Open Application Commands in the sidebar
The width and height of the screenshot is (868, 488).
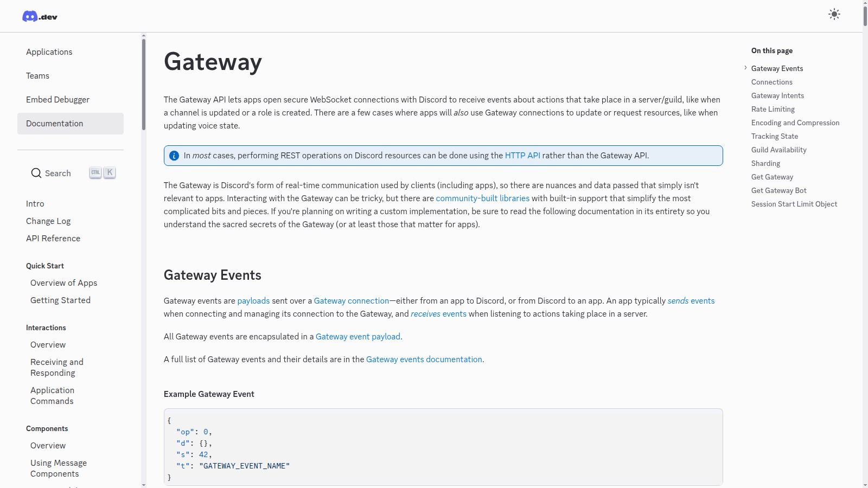click(x=52, y=396)
